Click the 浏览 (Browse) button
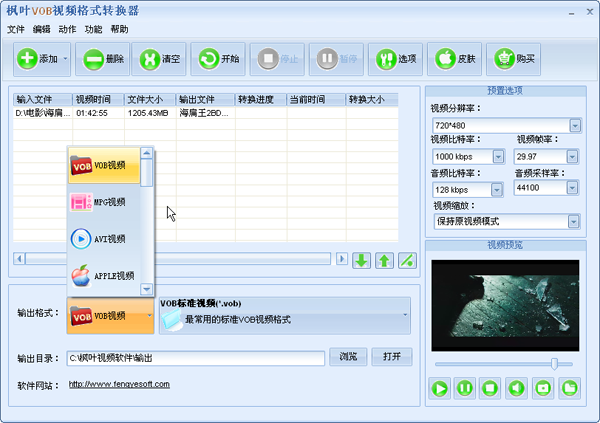This screenshot has width=600, height=423. (x=348, y=357)
